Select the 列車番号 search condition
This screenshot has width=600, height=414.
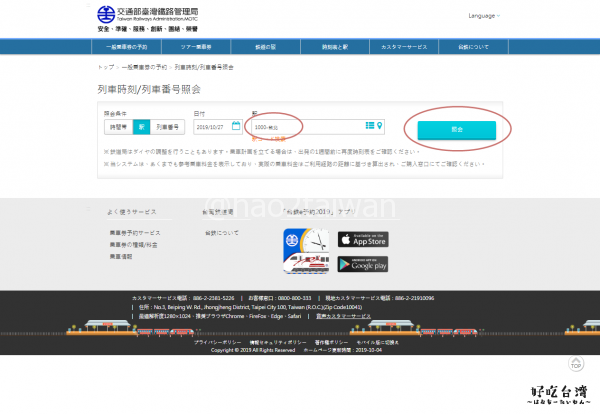coord(166,127)
